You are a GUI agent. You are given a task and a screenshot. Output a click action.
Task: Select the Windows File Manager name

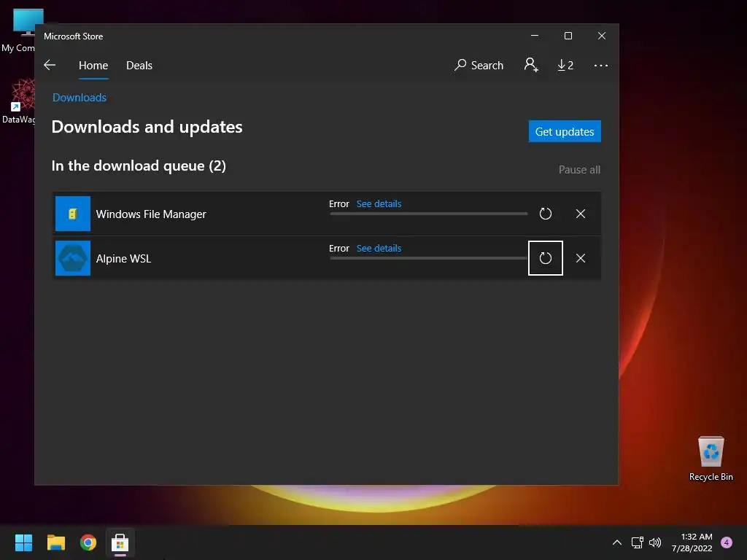coord(151,214)
